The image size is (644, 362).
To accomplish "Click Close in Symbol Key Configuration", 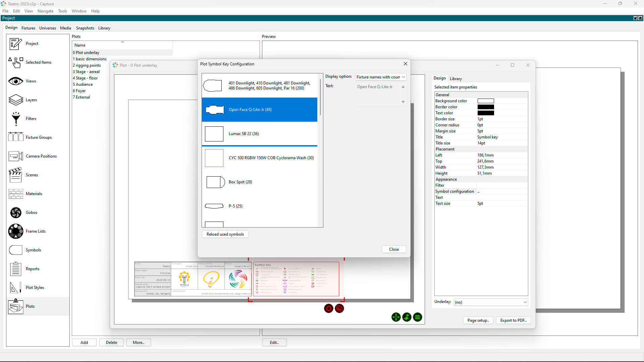I will 394,249.
